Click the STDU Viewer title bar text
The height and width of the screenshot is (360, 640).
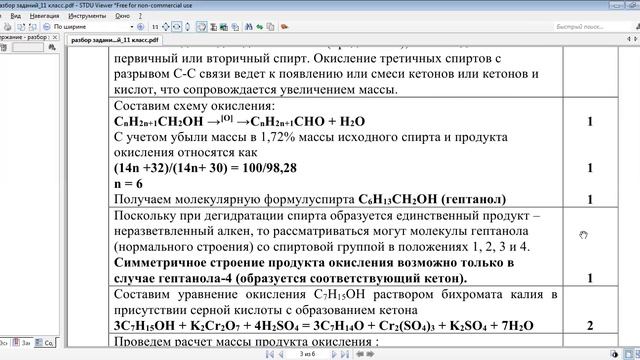point(96,5)
